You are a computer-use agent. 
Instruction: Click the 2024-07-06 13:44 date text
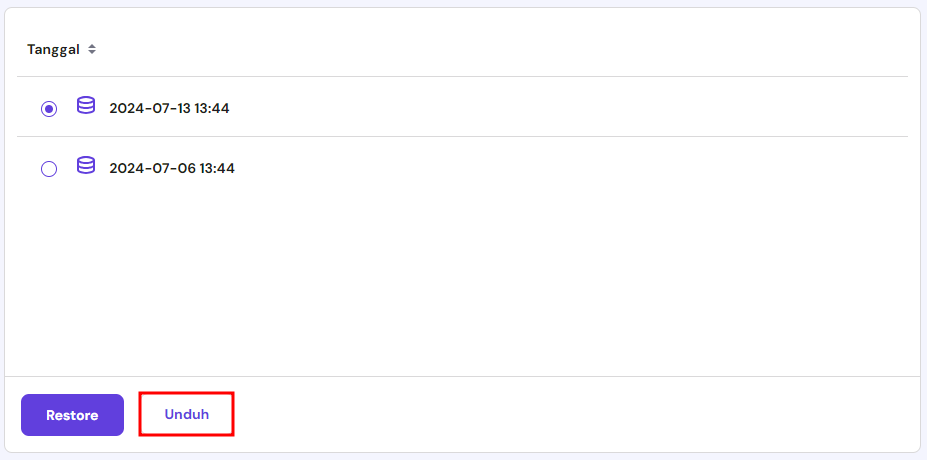171,168
